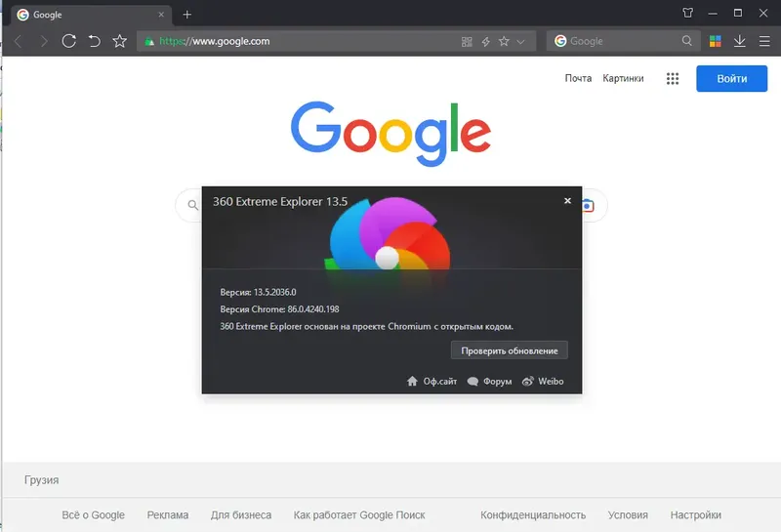Open Как работает Google Поиск link
The image size is (781, 532).
[359, 515]
